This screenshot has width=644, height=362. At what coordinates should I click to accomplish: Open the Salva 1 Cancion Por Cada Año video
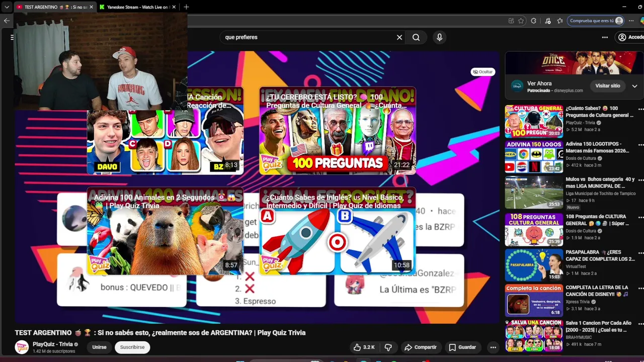click(x=534, y=336)
